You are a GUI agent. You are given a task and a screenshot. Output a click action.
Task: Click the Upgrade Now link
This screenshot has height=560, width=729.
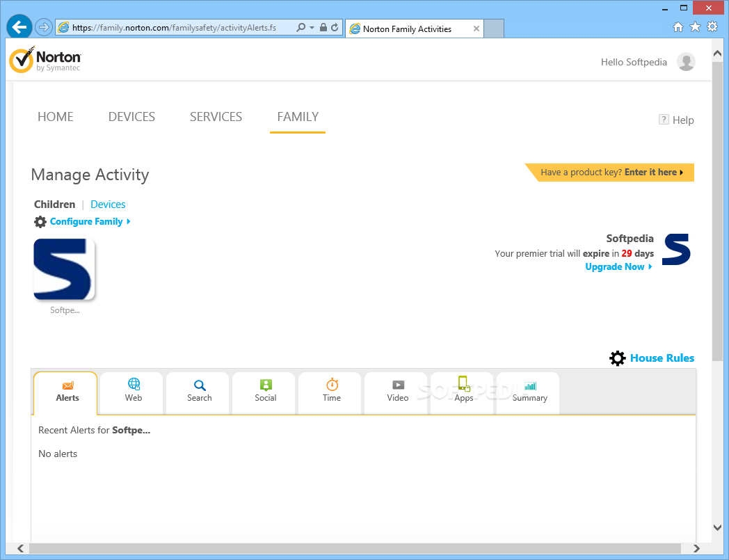point(618,266)
